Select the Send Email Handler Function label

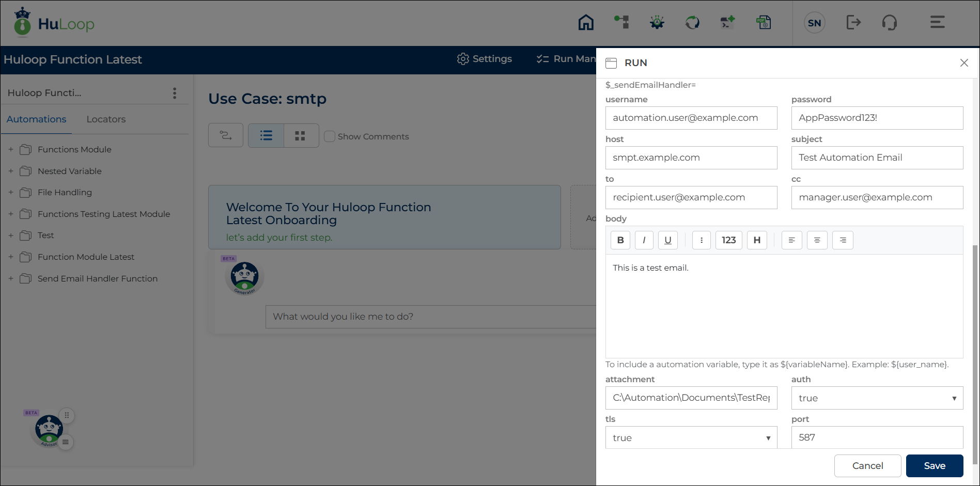click(98, 278)
